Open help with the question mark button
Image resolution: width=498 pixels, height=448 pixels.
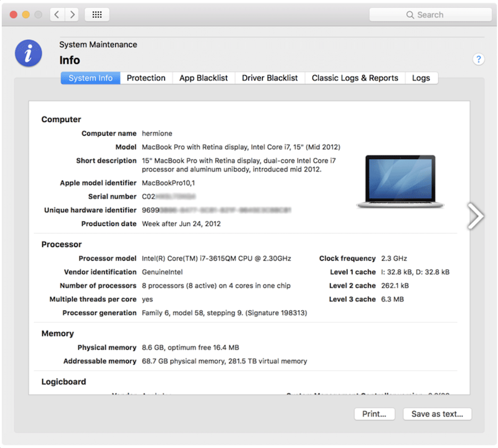point(478,59)
